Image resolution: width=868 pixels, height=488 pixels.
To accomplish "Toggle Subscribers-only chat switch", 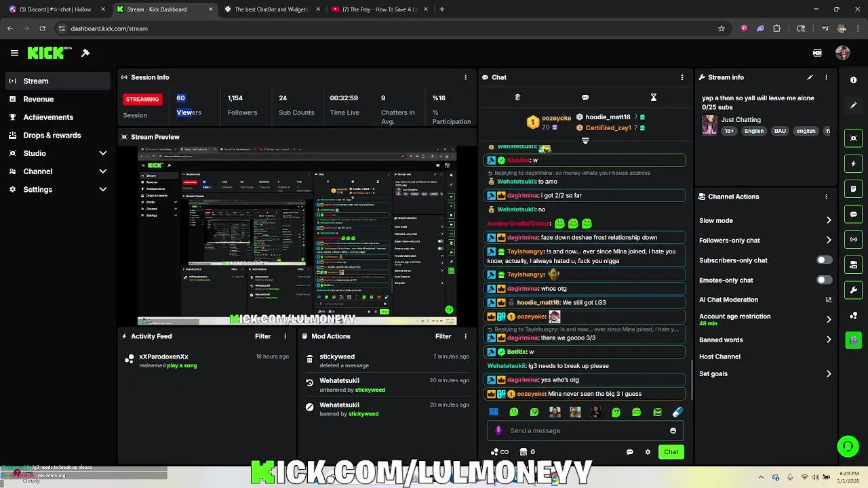I will (824, 260).
